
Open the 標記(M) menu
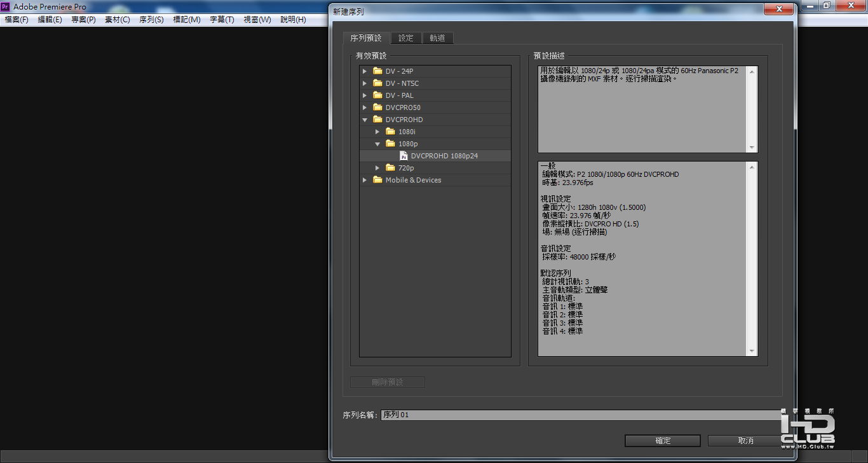[x=187, y=20]
